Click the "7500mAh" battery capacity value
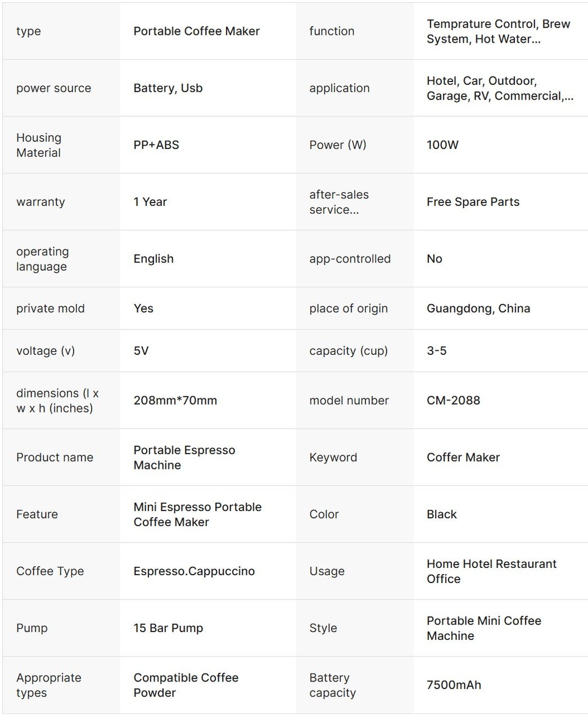 [454, 685]
